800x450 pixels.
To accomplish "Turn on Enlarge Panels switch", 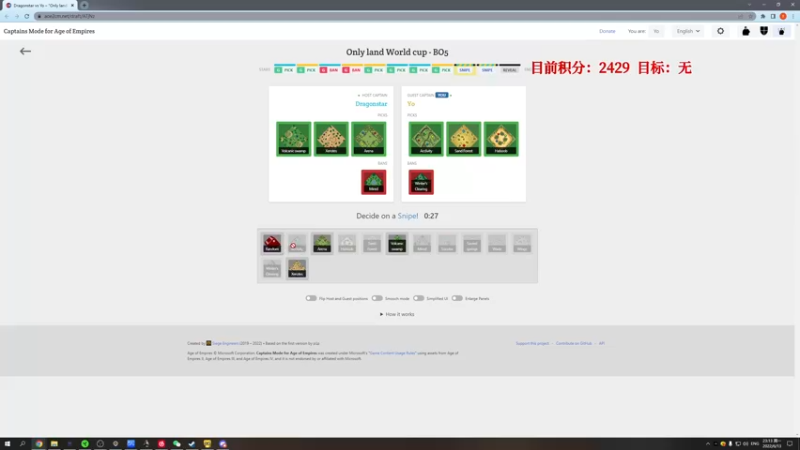I will [x=457, y=298].
